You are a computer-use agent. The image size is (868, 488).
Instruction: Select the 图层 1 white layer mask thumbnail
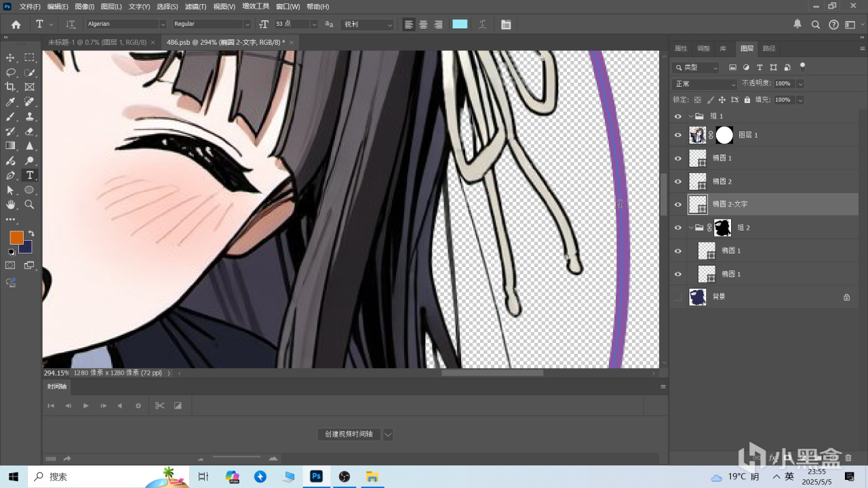pyautogui.click(x=724, y=135)
